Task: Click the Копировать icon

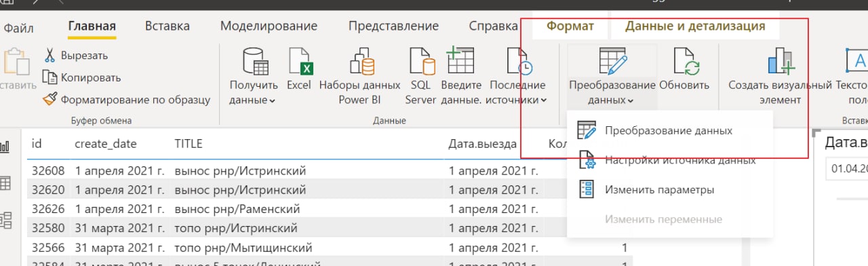Action: click(x=50, y=77)
